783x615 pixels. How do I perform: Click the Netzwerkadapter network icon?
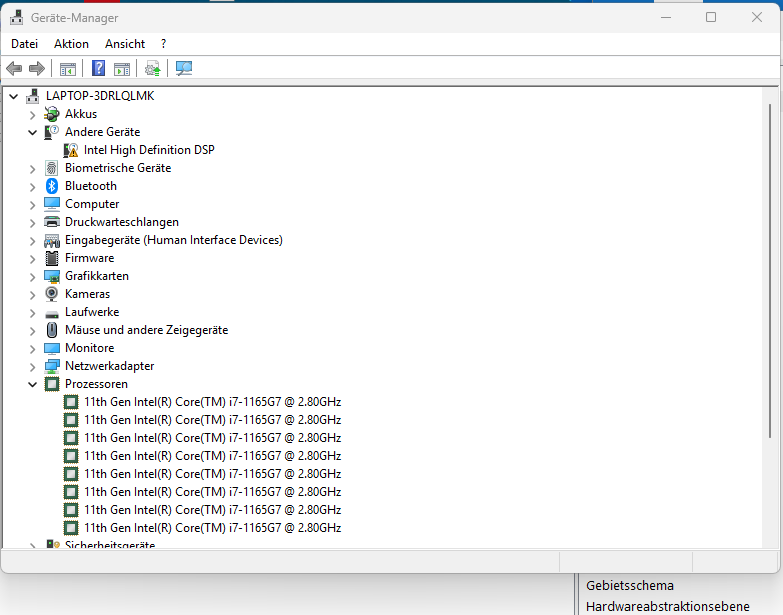coord(51,366)
